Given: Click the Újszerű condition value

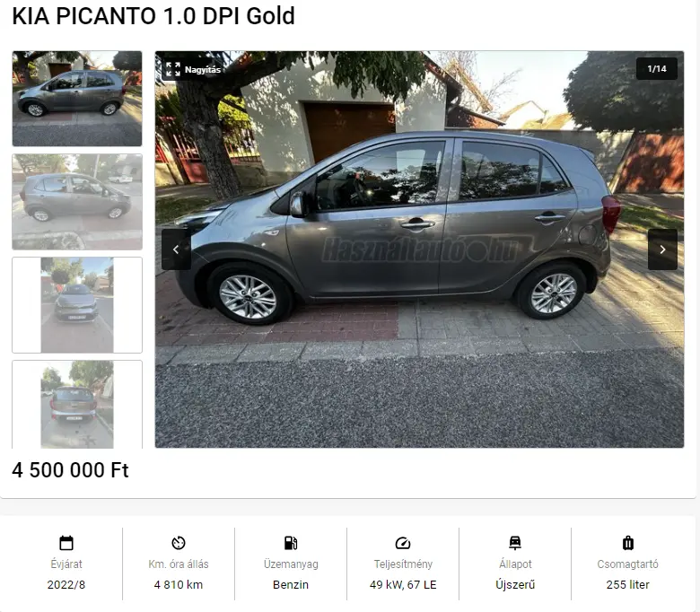Looking at the screenshot, I should (515, 584).
